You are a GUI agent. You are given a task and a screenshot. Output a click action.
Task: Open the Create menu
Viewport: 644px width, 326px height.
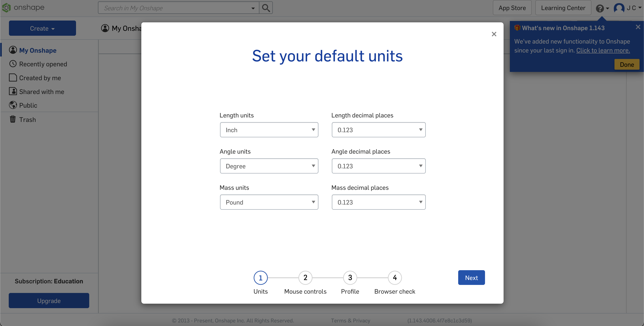(x=42, y=28)
